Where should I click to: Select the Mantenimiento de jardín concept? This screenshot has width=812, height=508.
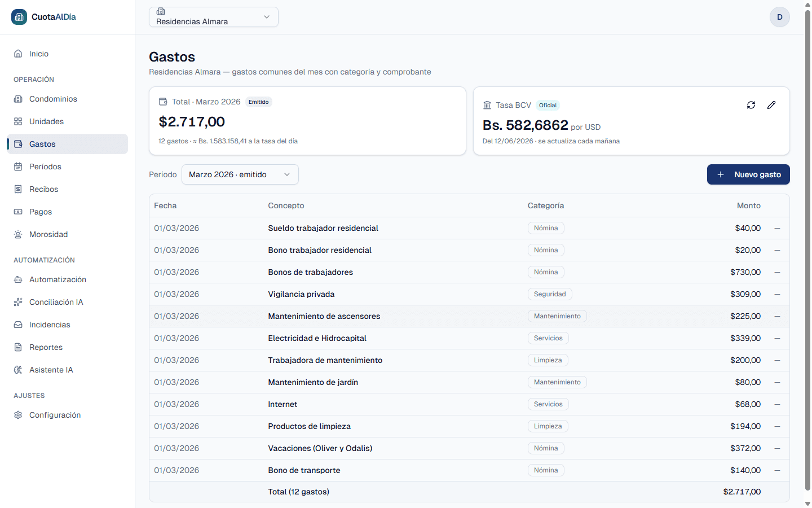(313, 382)
